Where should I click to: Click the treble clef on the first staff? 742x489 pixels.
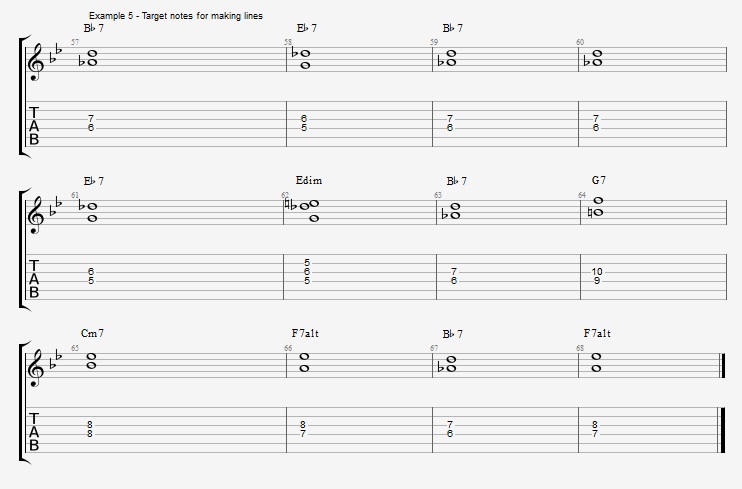click(x=37, y=60)
